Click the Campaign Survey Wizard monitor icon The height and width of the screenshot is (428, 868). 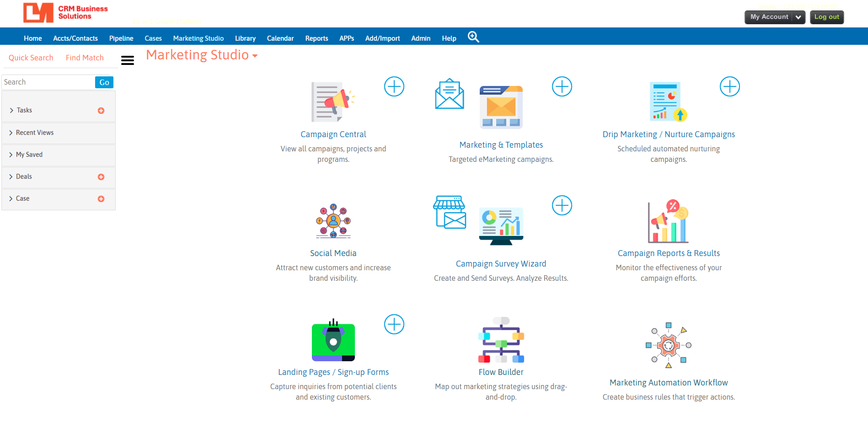pos(501,224)
